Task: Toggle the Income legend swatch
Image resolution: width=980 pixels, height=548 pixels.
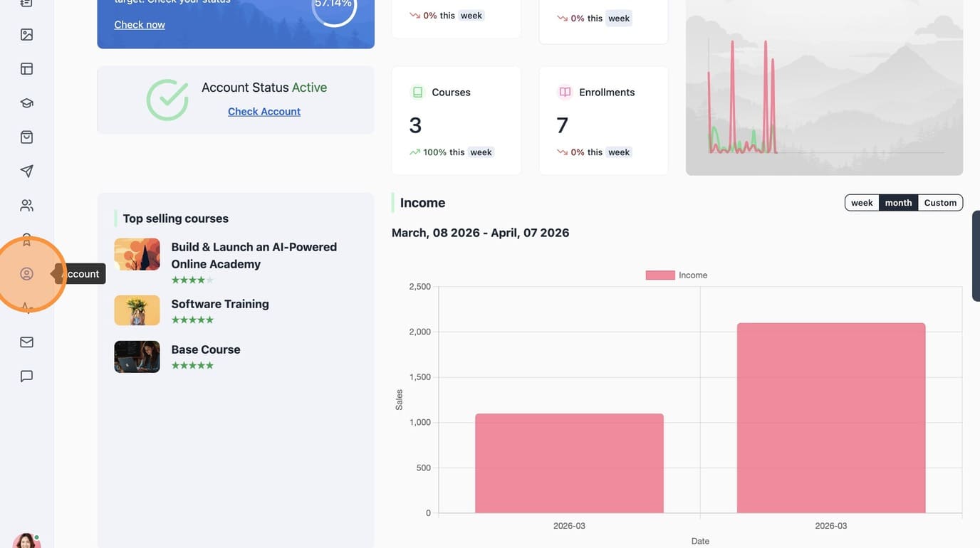Action: click(x=660, y=275)
